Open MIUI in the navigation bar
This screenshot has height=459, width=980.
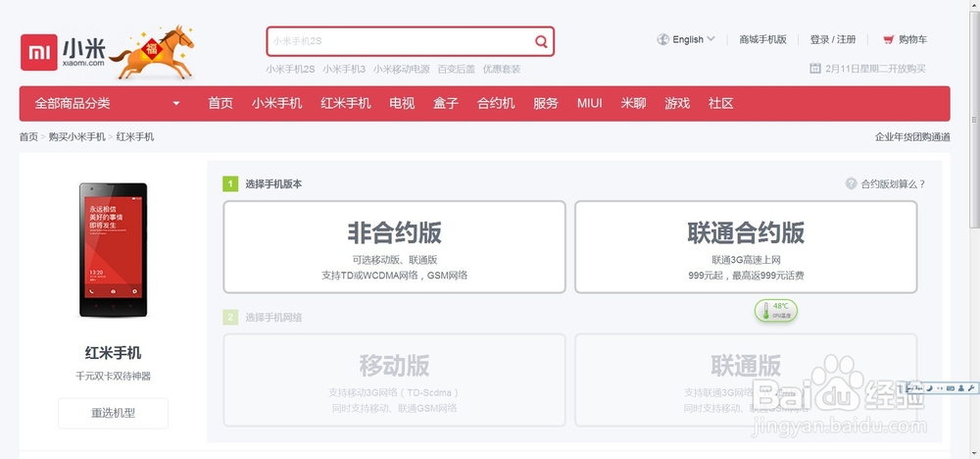589,103
